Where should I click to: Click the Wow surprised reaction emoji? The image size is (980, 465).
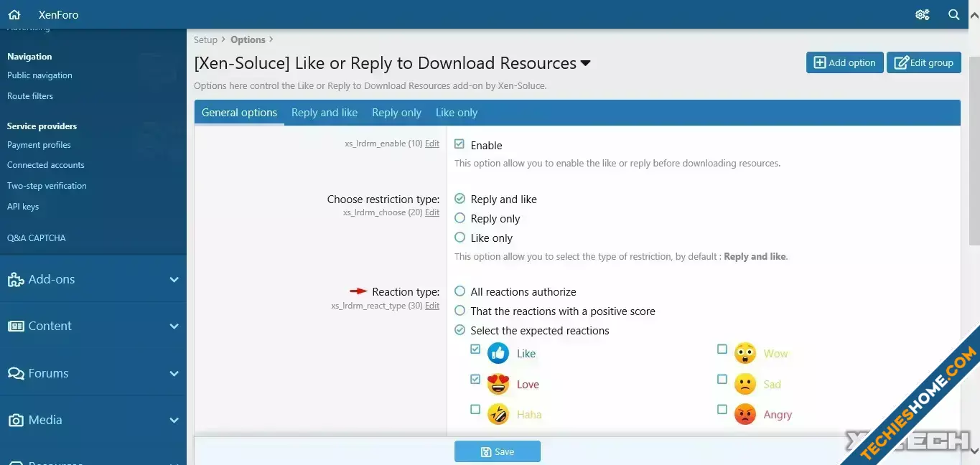(x=745, y=353)
